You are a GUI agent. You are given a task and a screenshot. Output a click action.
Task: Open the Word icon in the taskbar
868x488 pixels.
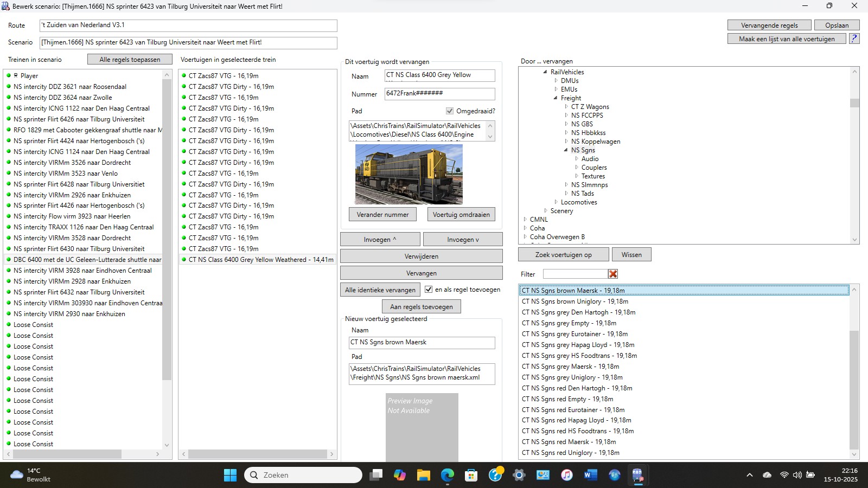click(x=590, y=476)
